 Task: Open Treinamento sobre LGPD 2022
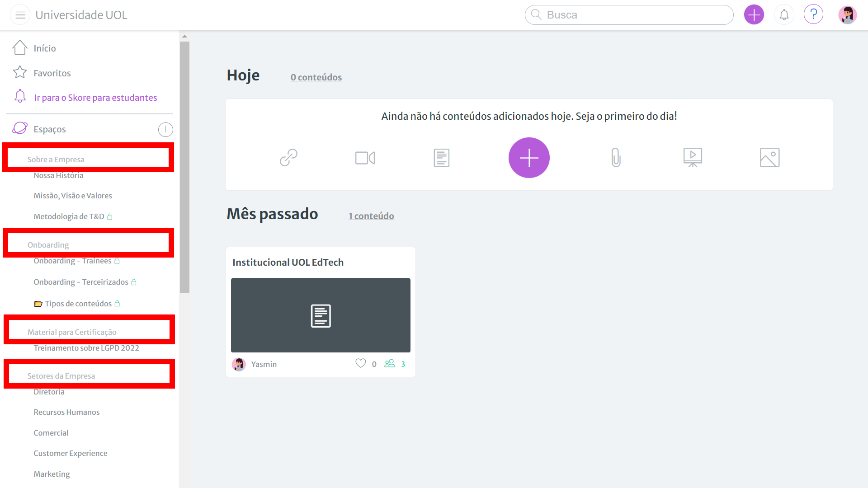[86, 348]
